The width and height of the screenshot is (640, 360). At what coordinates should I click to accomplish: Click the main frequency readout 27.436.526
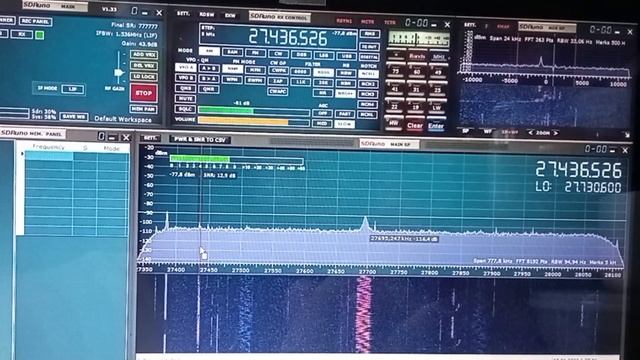coord(288,38)
